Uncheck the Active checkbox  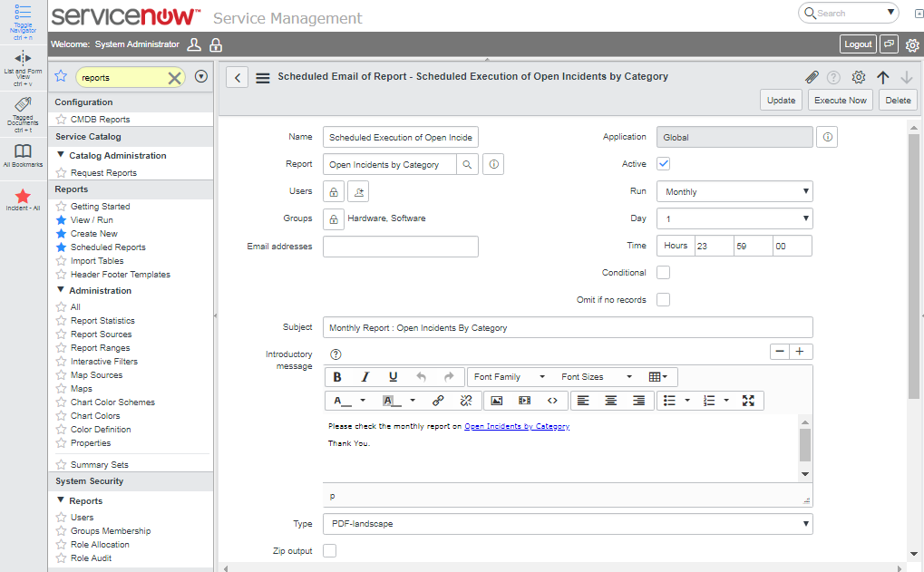click(x=663, y=164)
